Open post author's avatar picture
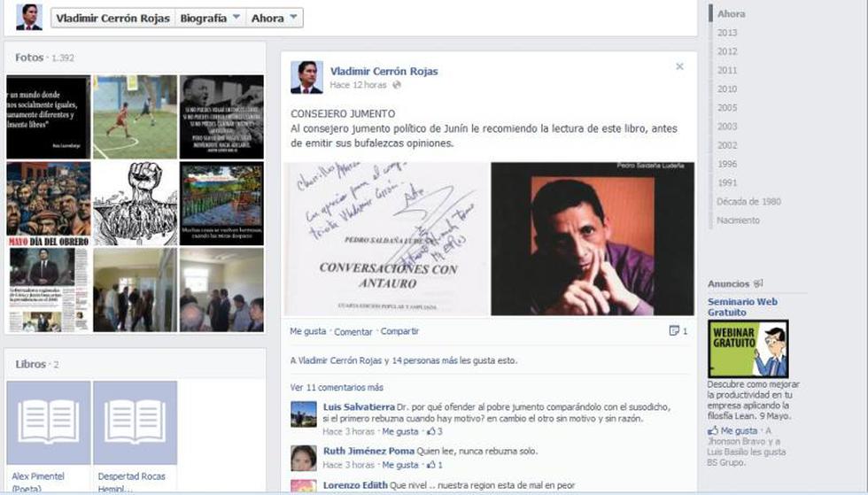 tap(306, 77)
